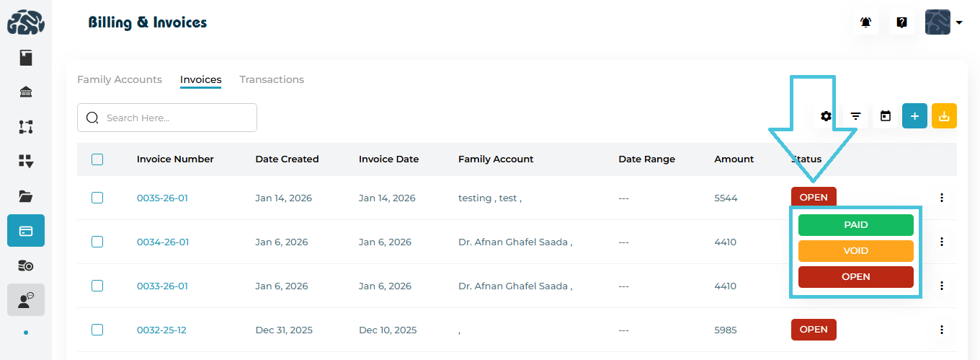
Task: Open the folder icon in sidebar
Action: pos(26,196)
